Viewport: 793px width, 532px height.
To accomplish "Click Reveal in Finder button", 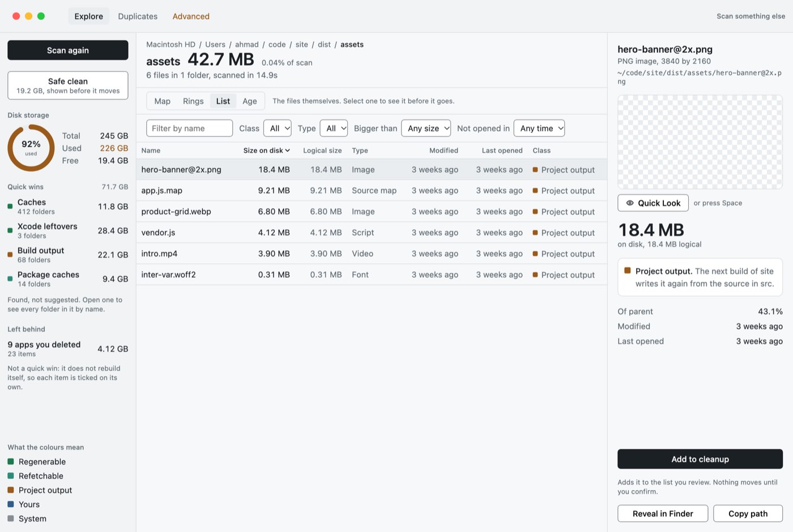I will coord(663,513).
